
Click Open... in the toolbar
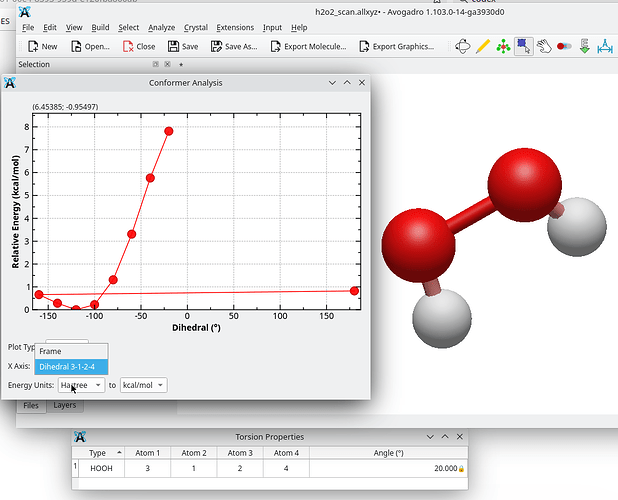91,46
